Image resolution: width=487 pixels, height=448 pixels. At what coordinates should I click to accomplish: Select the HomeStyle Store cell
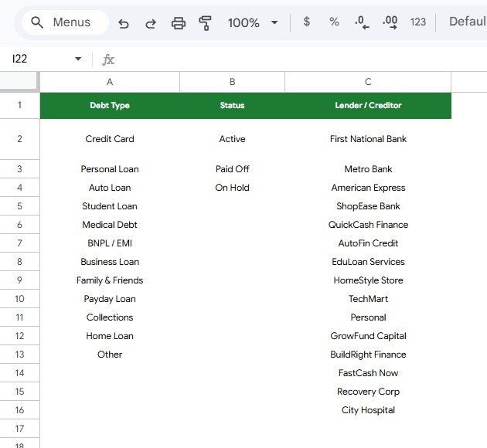pyautogui.click(x=368, y=280)
